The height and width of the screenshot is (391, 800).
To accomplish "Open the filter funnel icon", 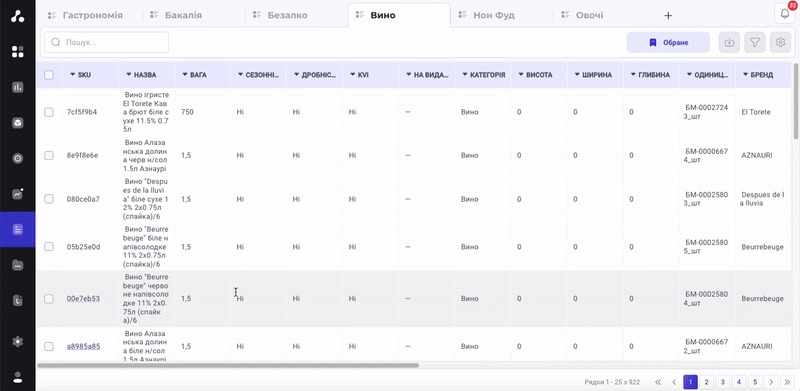I will [755, 42].
